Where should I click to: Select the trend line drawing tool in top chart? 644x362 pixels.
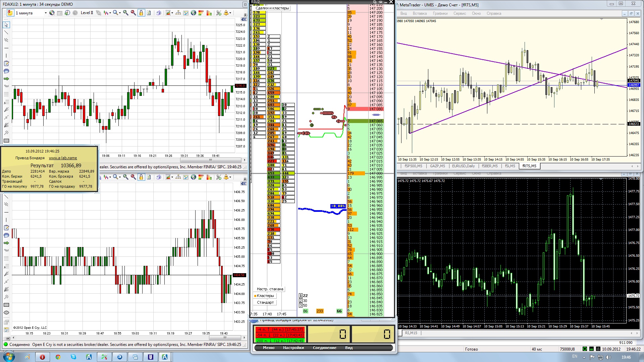pos(6,33)
